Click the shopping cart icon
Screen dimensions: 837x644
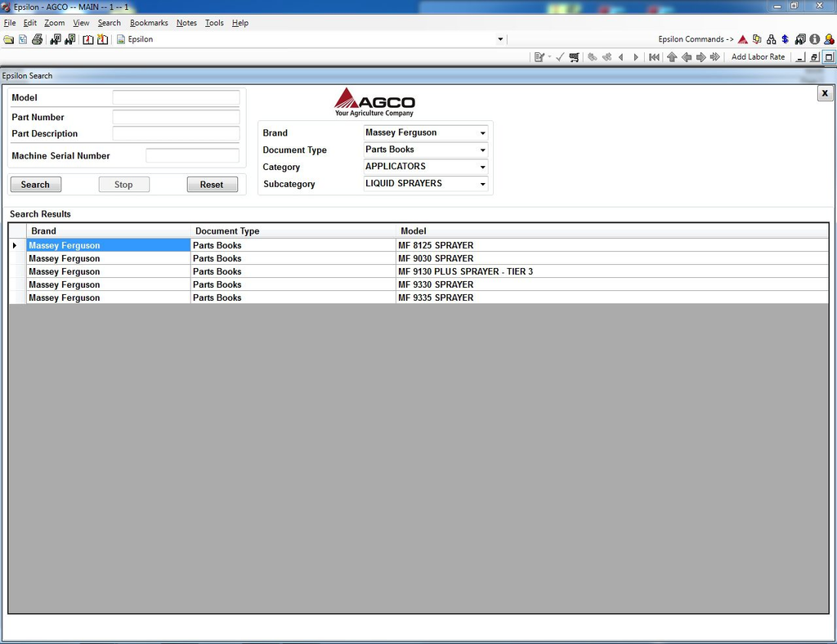[x=574, y=57]
